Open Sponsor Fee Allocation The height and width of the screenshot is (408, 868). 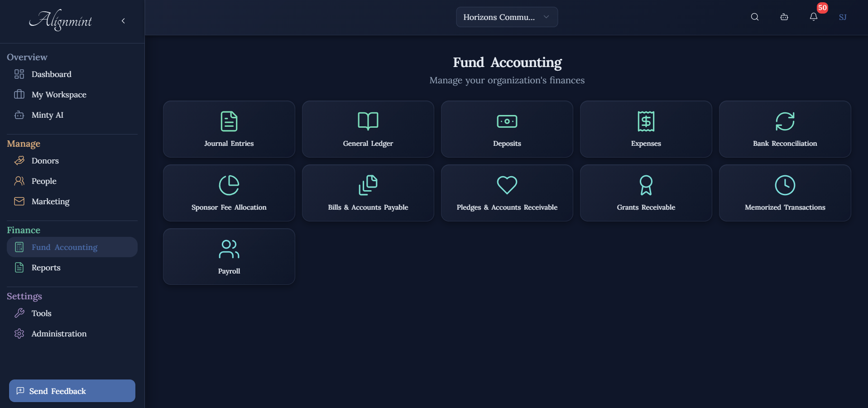pyautogui.click(x=229, y=193)
